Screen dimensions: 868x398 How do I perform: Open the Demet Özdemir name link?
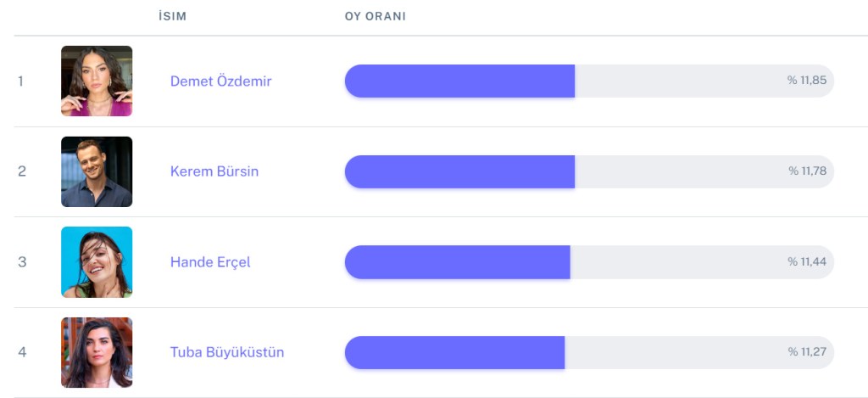(220, 81)
